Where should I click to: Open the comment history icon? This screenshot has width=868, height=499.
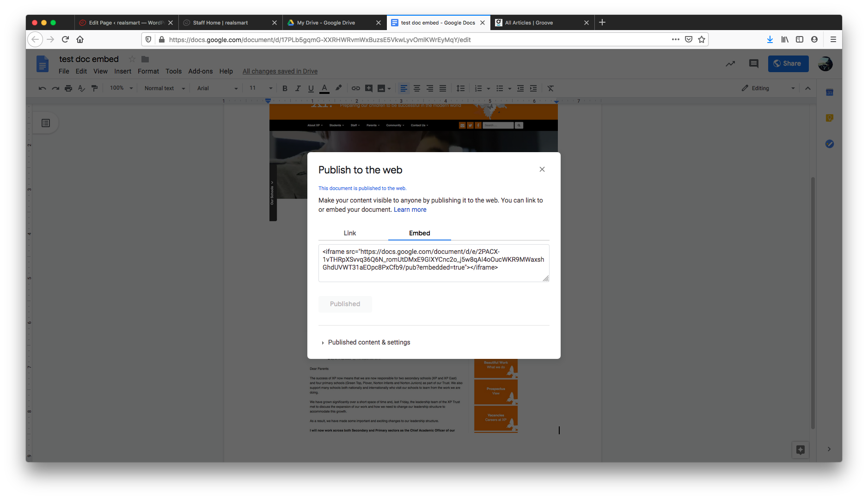point(754,63)
